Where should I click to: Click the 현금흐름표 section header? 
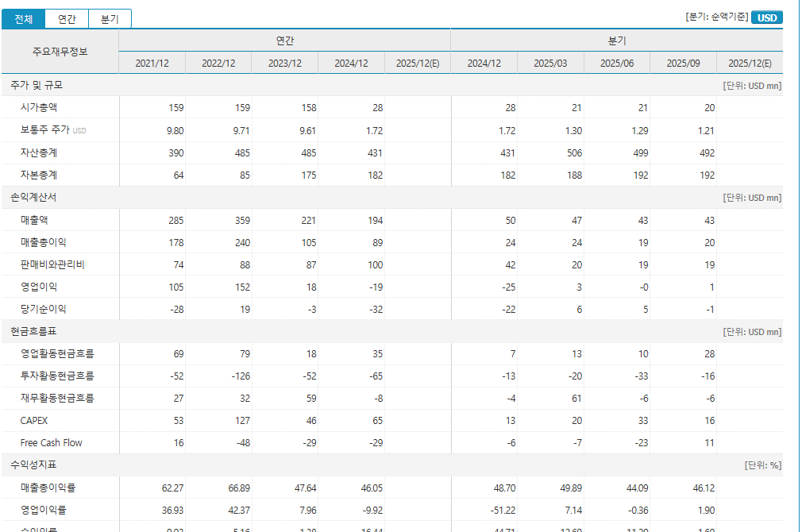point(33,331)
